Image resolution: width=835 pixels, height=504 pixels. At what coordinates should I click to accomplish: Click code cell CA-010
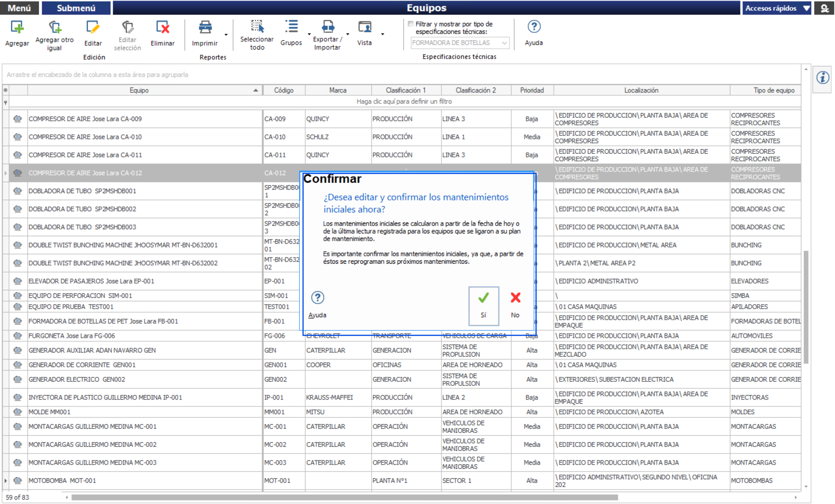(284, 137)
